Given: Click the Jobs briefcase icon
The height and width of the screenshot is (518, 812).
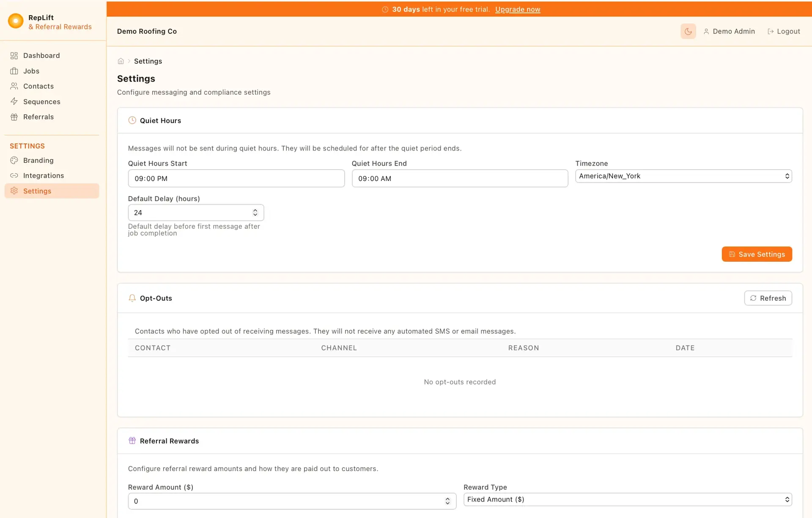Looking at the screenshot, I should [14, 71].
